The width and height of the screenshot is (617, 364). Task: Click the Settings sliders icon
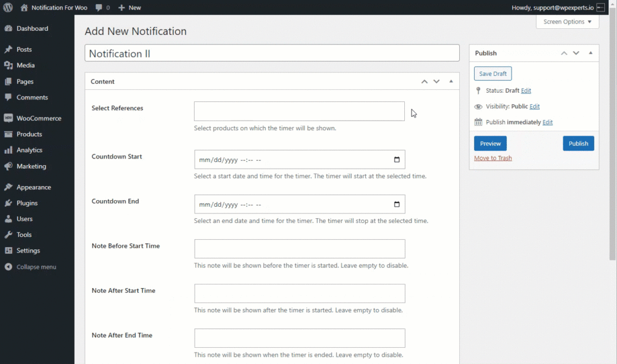tap(8, 250)
